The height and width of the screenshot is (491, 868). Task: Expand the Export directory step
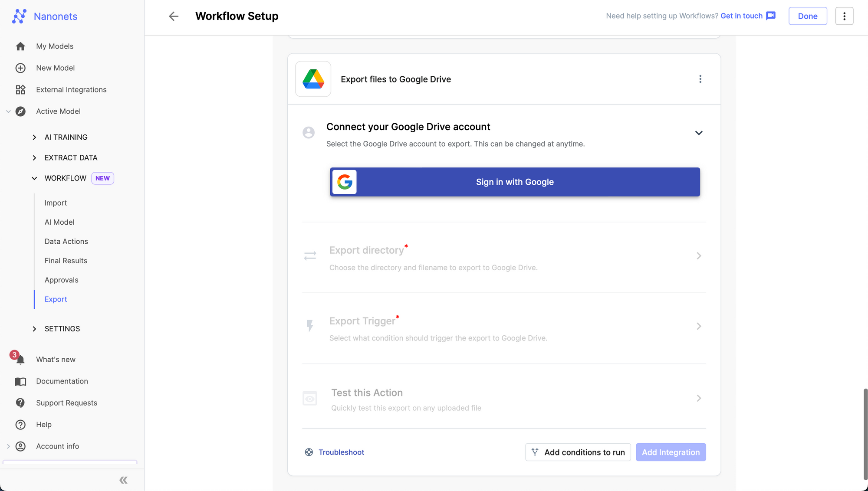[698, 256]
